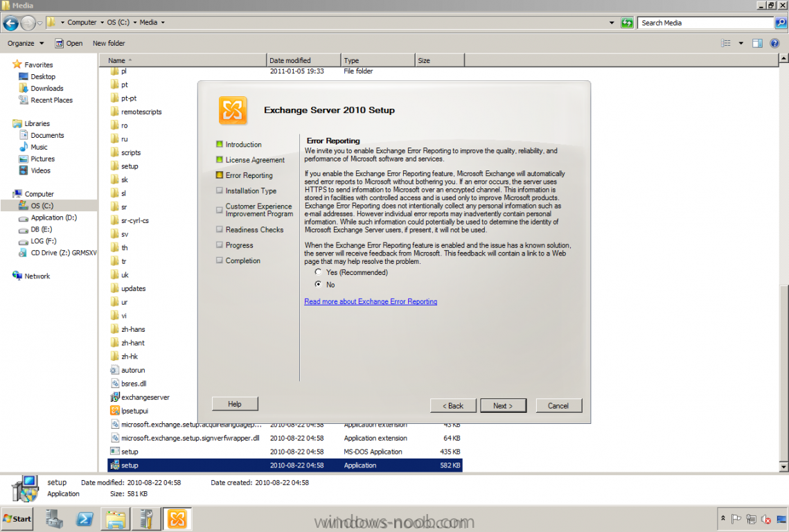Select CD Drive (Z:) in navigation pane
Viewport: 789px width, 532px height.
point(57,253)
